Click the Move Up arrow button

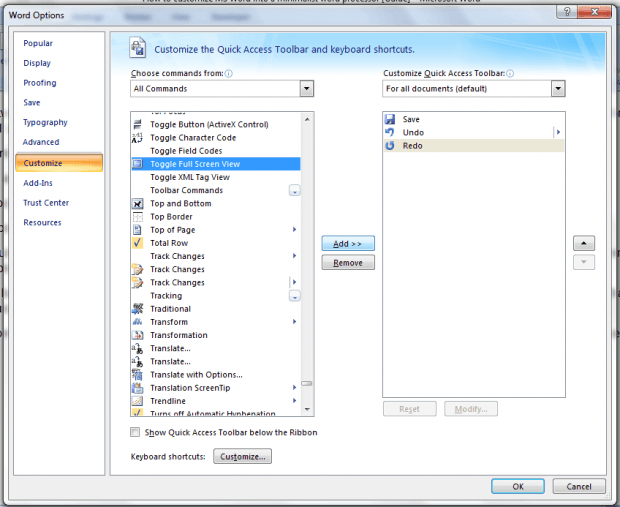pyautogui.click(x=584, y=243)
